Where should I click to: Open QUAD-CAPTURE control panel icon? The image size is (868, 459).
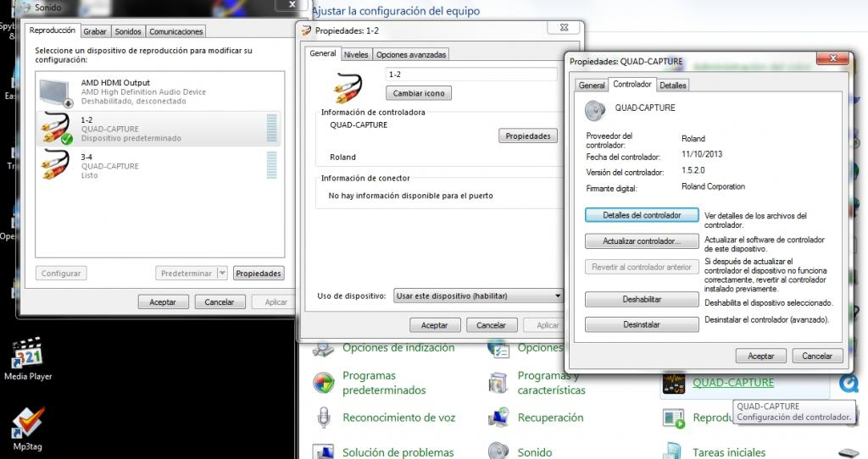674,383
